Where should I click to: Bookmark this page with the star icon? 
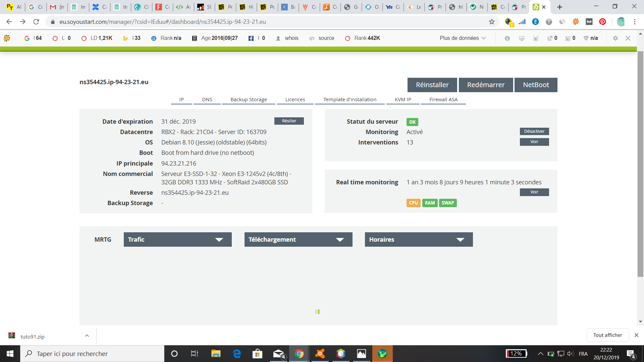492,22
